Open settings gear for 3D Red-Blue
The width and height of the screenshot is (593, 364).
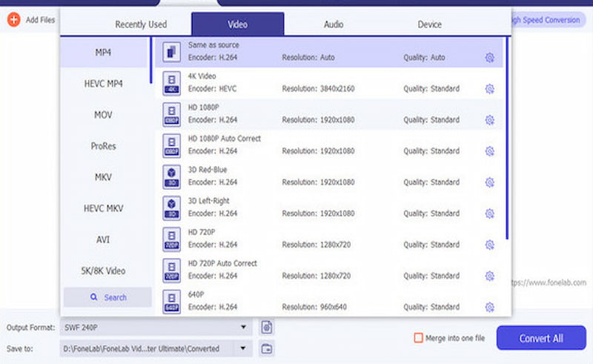click(x=490, y=182)
